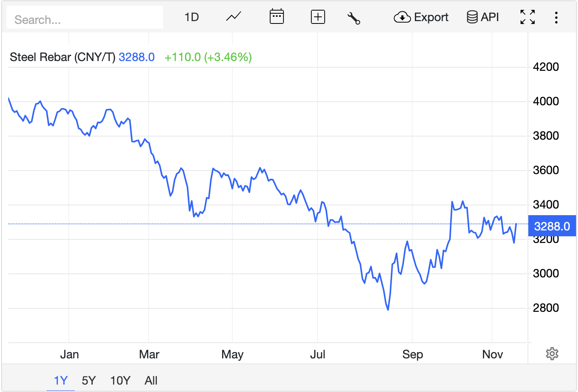Viewport: 578px width, 392px height.
Task: Click the Export cloud download button
Action: (421, 17)
